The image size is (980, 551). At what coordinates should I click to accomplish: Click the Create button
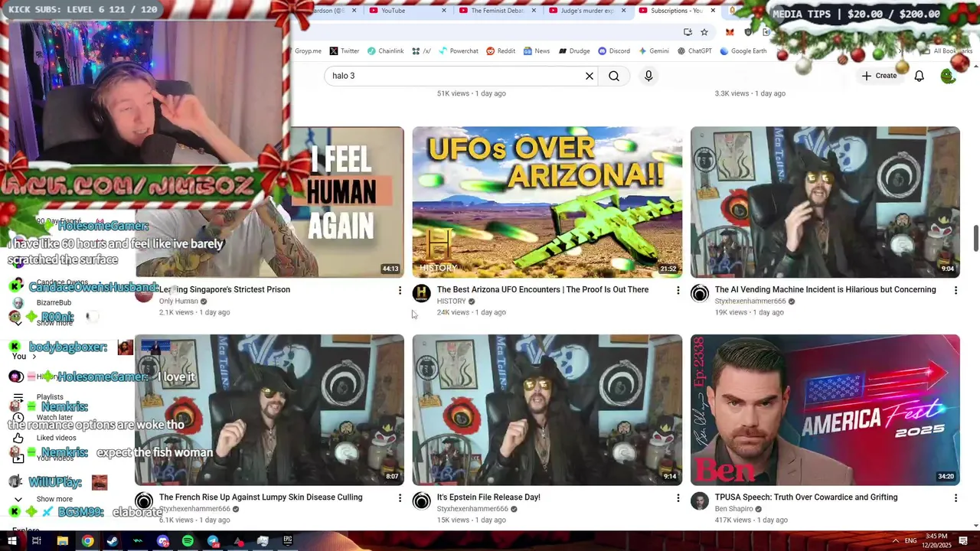point(879,76)
